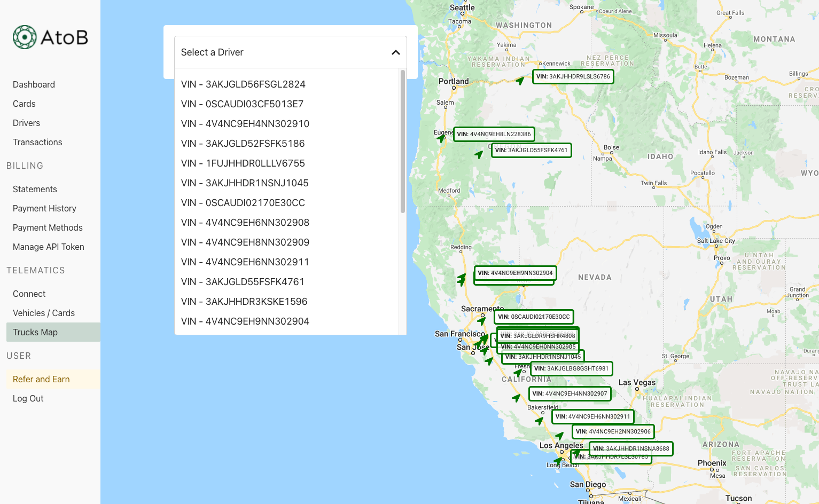This screenshot has width=819, height=504.
Task: Open telematics Connect page
Action: 29,294
